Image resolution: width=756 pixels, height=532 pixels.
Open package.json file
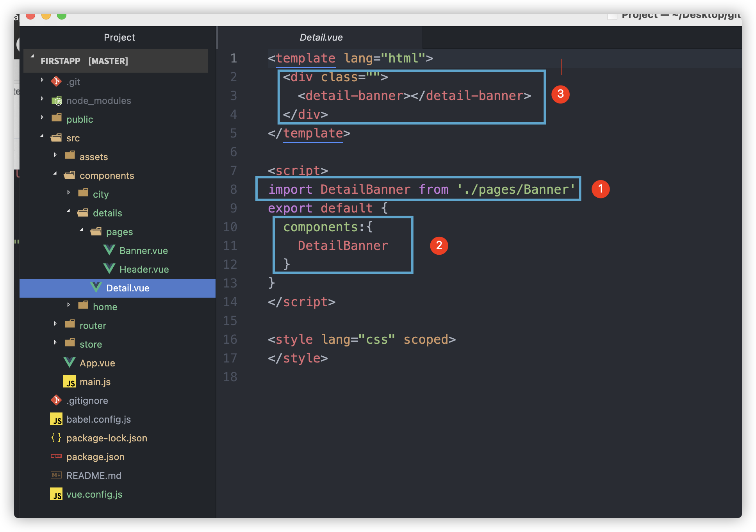pyautogui.click(x=95, y=457)
